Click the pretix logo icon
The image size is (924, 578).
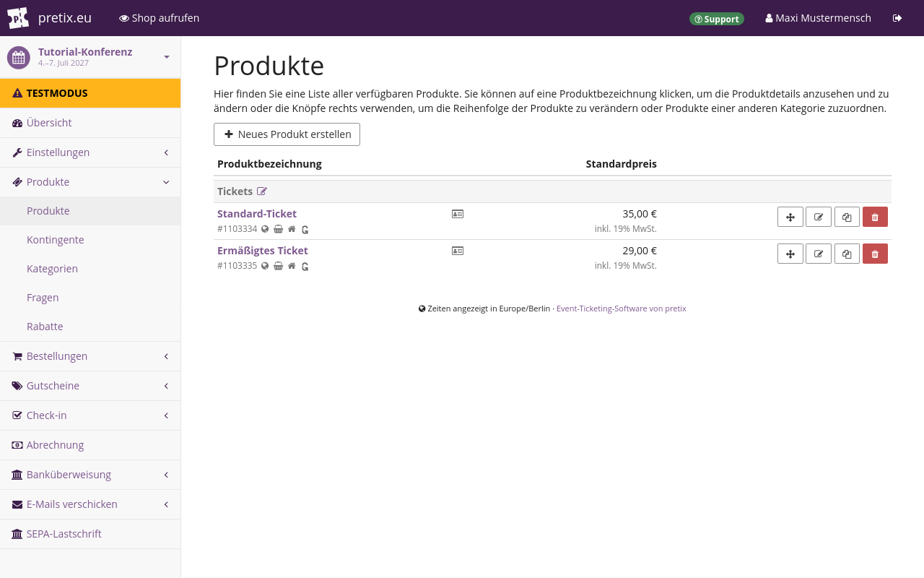(18, 18)
